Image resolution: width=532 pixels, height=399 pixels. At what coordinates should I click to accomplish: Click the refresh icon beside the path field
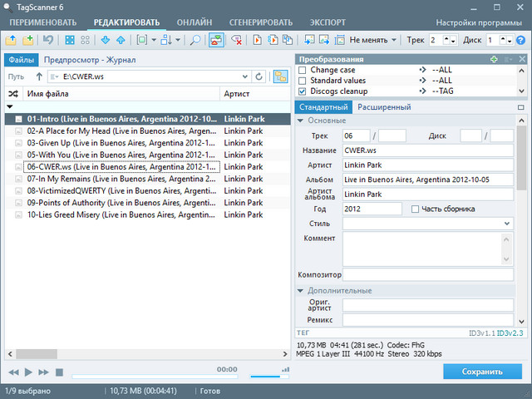[259, 76]
